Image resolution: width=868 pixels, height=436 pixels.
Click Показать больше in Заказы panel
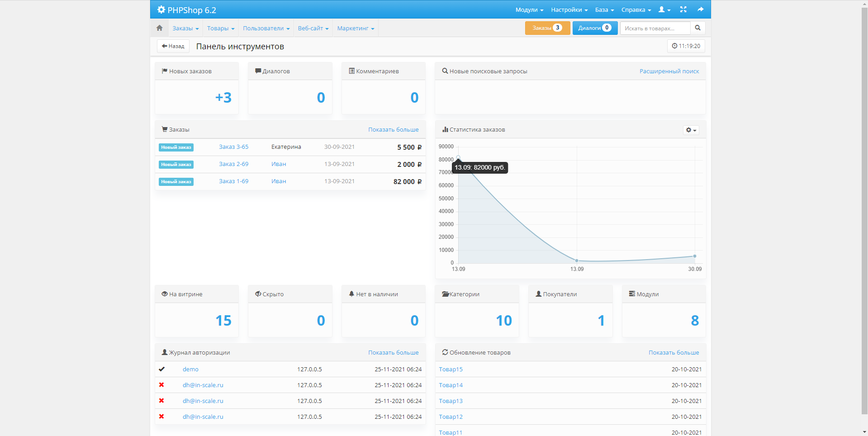click(393, 130)
